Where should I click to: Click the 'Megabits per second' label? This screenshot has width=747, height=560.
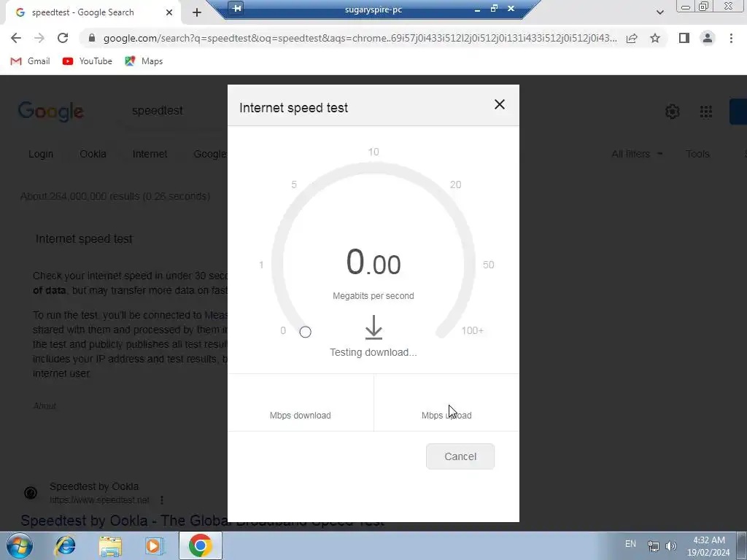(x=373, y=296)
